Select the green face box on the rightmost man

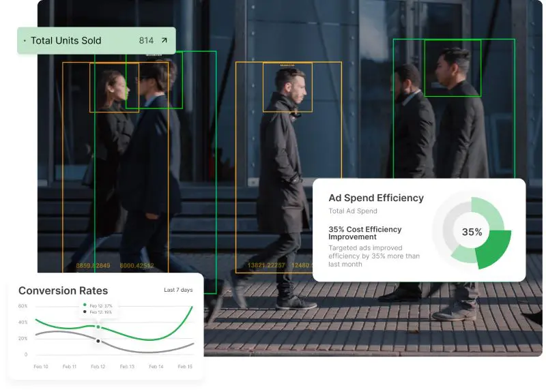pos(452,67)
